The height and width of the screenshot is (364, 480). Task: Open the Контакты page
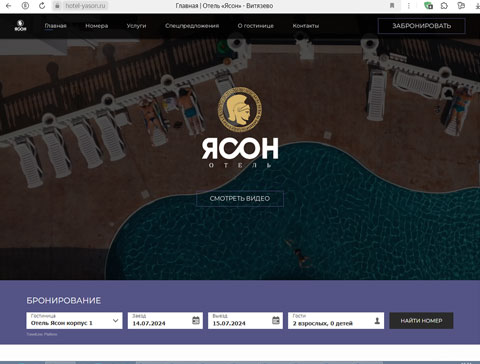[306, 26]
